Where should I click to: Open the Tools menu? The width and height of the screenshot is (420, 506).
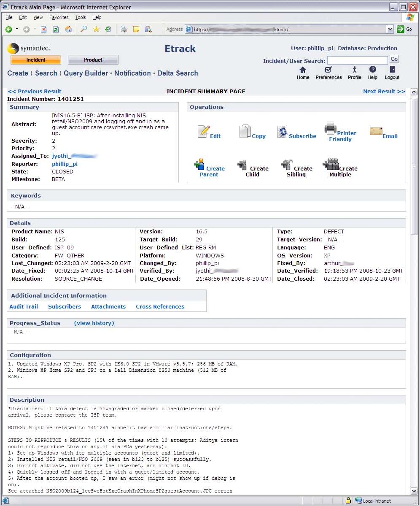[80, 17]
